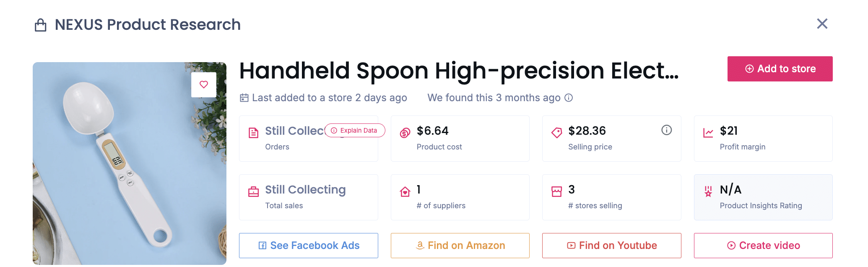Click the briefcase icon in the Total sales card
The image size is (868, 267).
(x=254, y=191)
